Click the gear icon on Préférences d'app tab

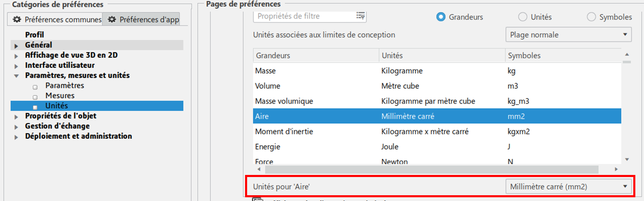pos(111,19)
